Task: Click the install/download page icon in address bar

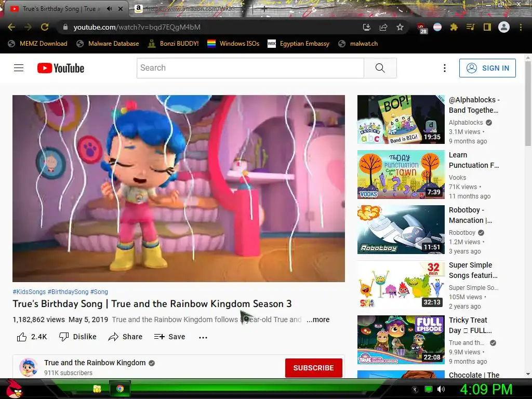Action: [x=366, y=27]
